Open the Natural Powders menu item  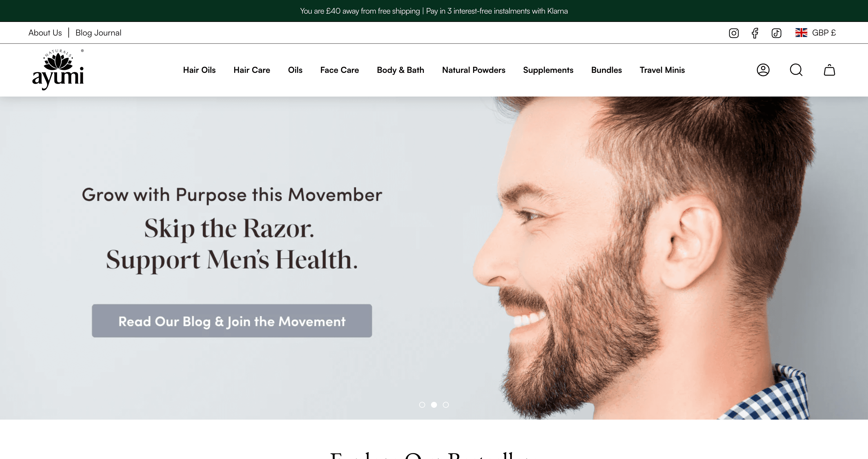(x=473, y=70)
